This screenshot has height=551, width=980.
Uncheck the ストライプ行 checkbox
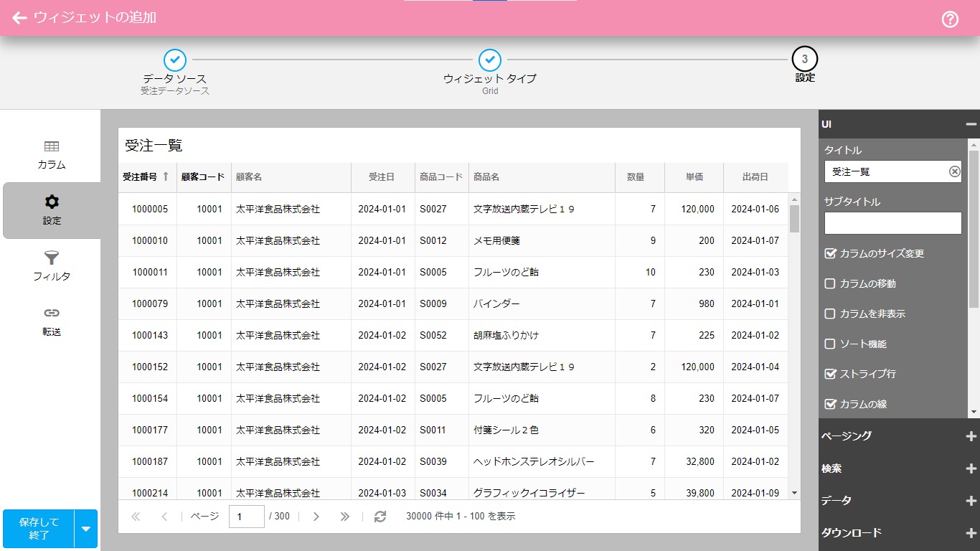830,374
